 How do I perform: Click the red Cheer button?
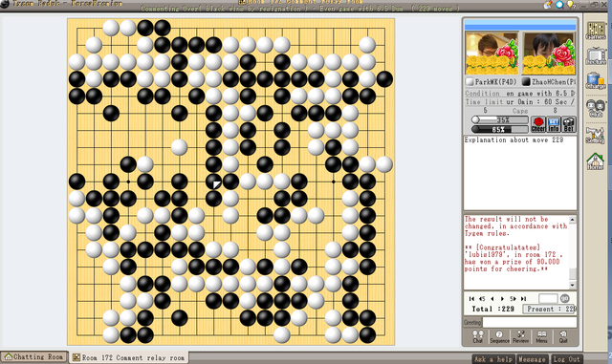(x=538, y=124)
